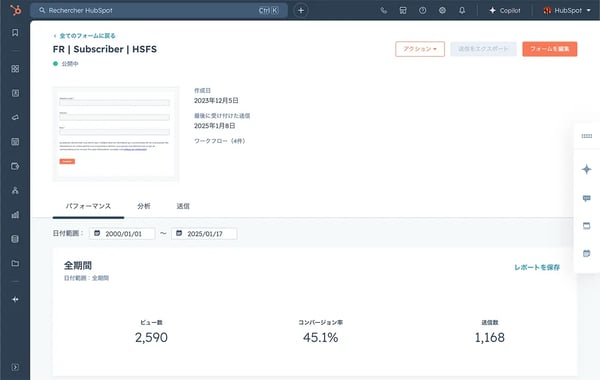Open the Content icon in sidebar
The image size is (600, 380).
pyautogui.click(x=15, y=142)
